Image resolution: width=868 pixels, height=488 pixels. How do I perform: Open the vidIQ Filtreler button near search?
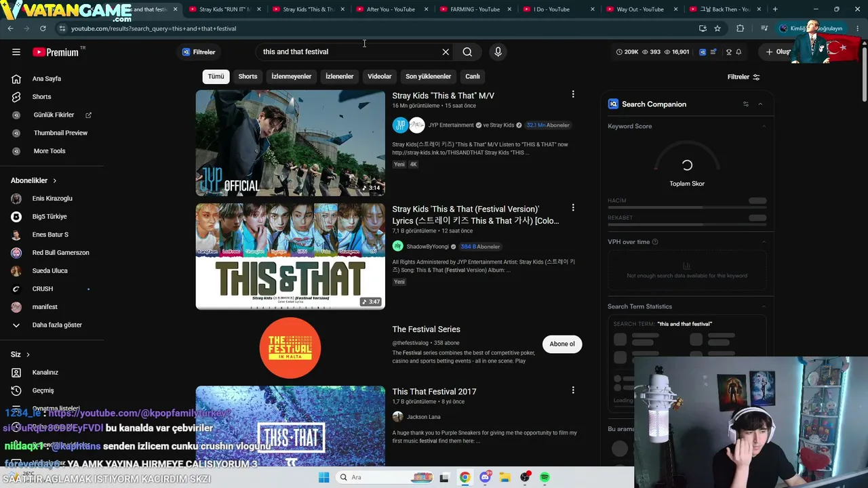[x=198, y=52]
